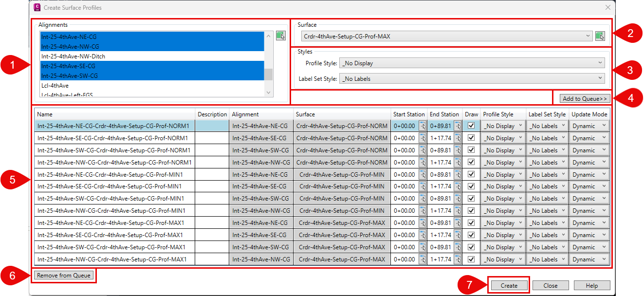Pick start station for the NE-CG MAX1 row
Screen dimensions: 644x296
(x=423, y=223)
